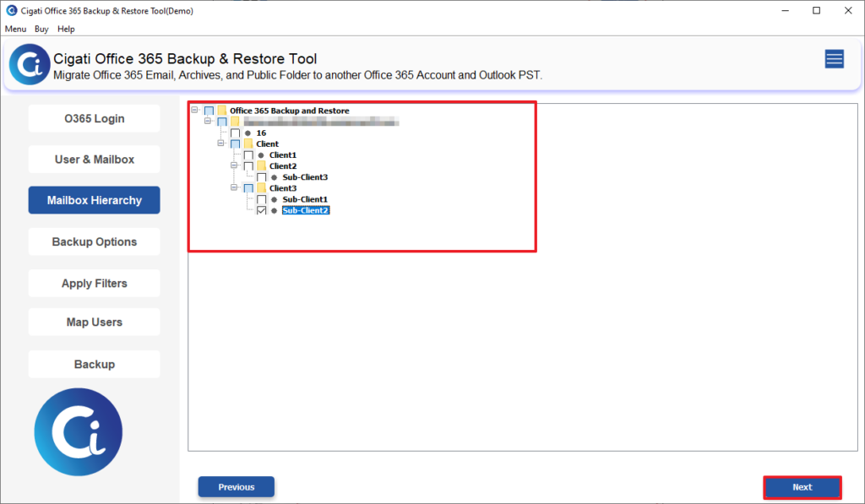Check the Client2 folder checkbox

249,166
